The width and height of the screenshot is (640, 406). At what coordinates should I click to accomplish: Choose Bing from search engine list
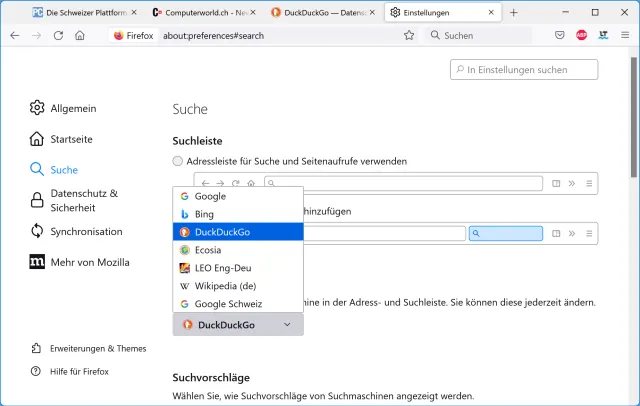click(238, 214)
